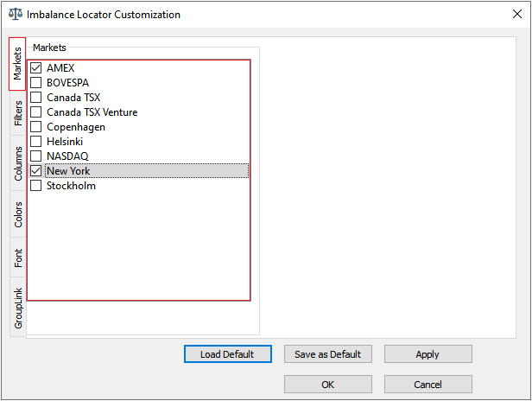Uncheck the New York market checkbox
This screenshot has width=532, height=401.
[x=36, y=171]
